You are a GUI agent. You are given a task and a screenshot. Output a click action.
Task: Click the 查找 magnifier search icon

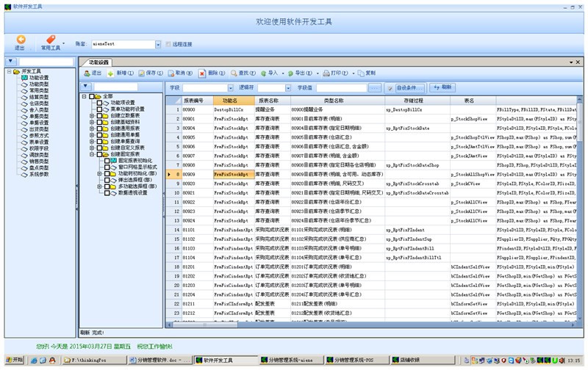[x=233, y=73]
